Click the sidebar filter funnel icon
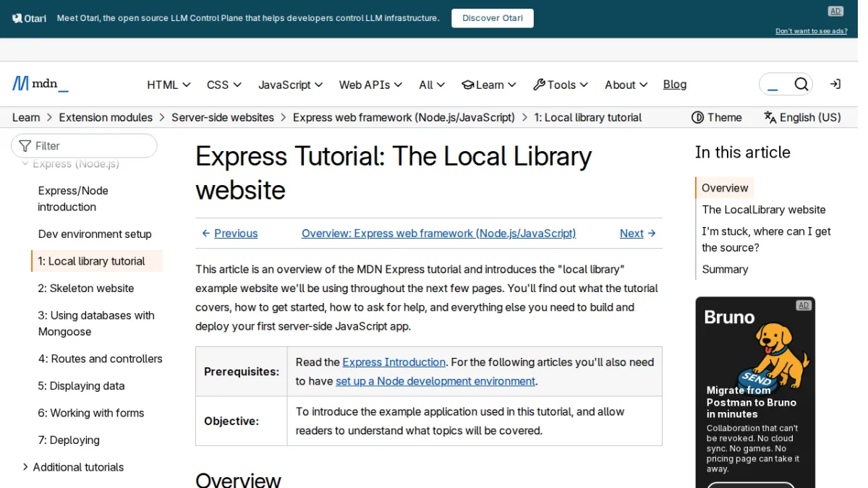 coord(25,146)
